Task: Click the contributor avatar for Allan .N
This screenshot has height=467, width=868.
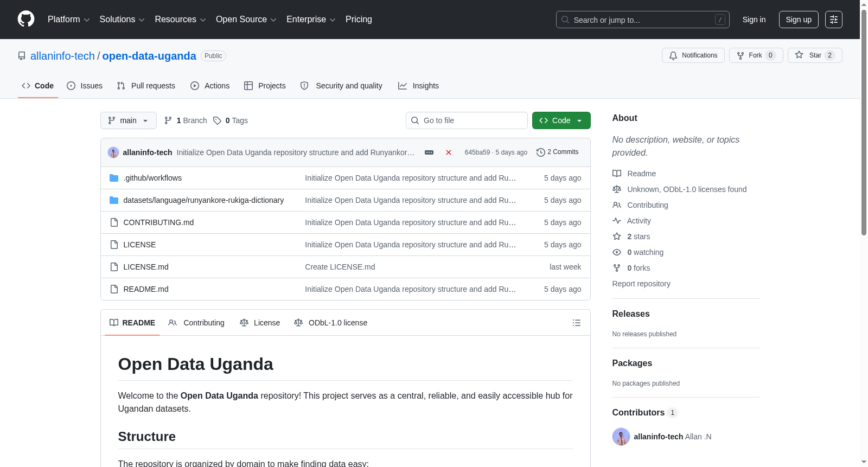Action: point(621,437)
